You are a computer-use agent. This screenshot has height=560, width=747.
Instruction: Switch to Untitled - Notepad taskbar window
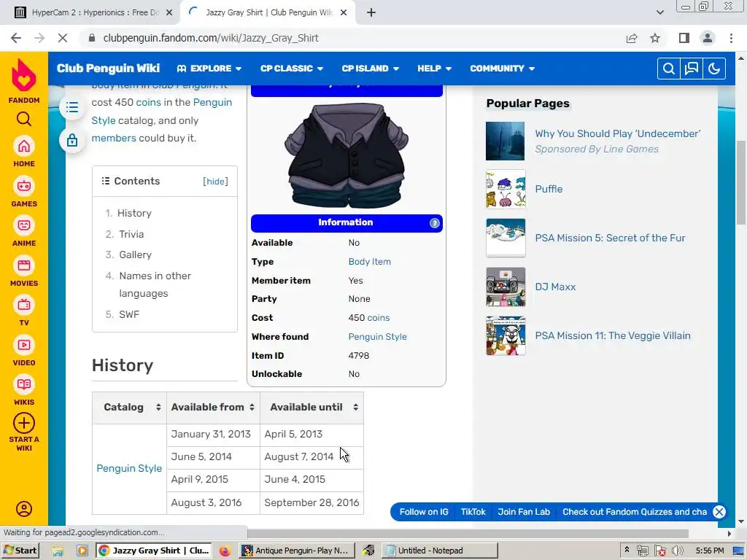click(439, 551)
